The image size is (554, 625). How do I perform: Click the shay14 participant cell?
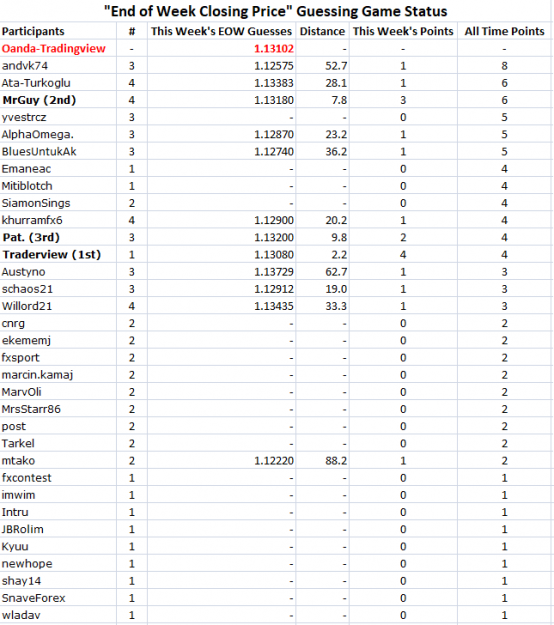coord(21,581)
